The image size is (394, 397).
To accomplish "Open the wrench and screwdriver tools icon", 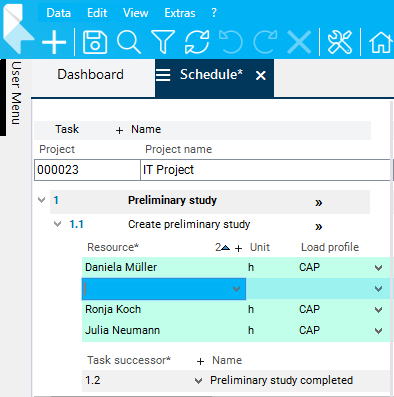I will click(x=340, y=42).
